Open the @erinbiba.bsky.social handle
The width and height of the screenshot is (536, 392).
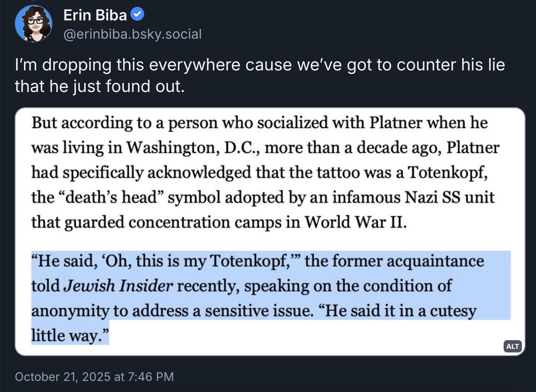pyautogui.click(x=133, y=34)
